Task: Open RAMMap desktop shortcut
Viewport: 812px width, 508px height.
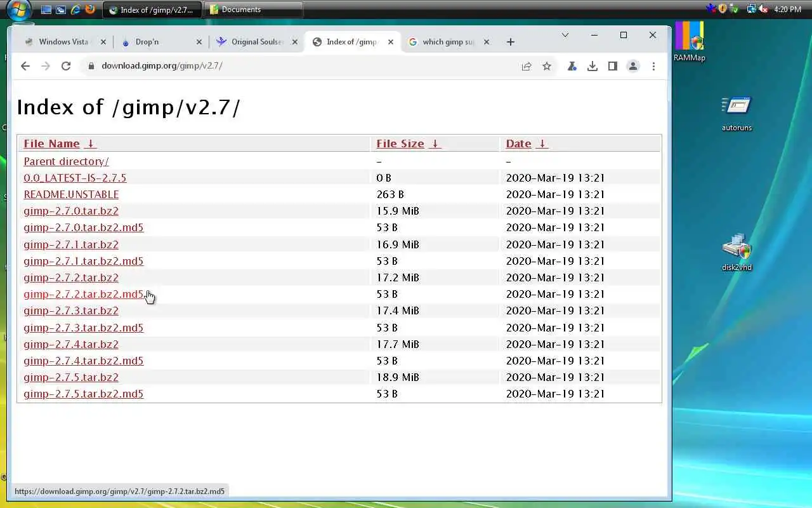Action: [689, 42]
